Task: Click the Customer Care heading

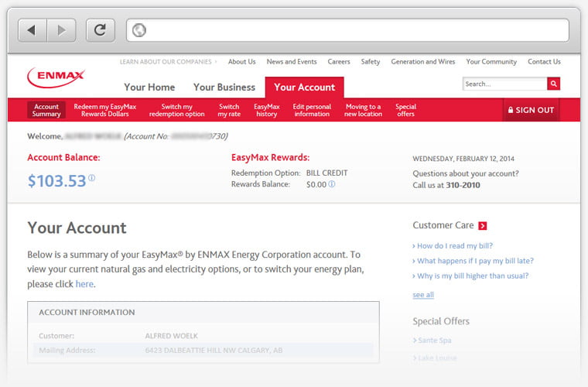Action: click(x=443, y=225)
